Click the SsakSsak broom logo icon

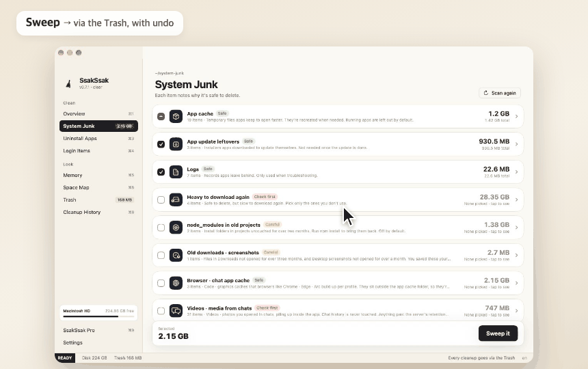coord(68,83)
